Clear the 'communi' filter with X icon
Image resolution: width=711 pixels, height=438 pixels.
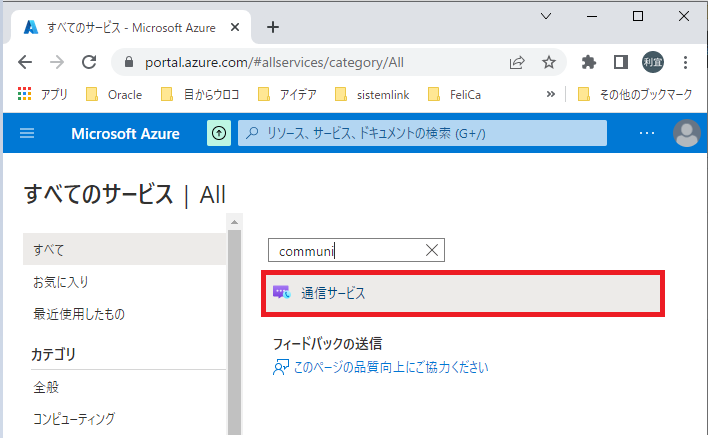tap(432, 250)
